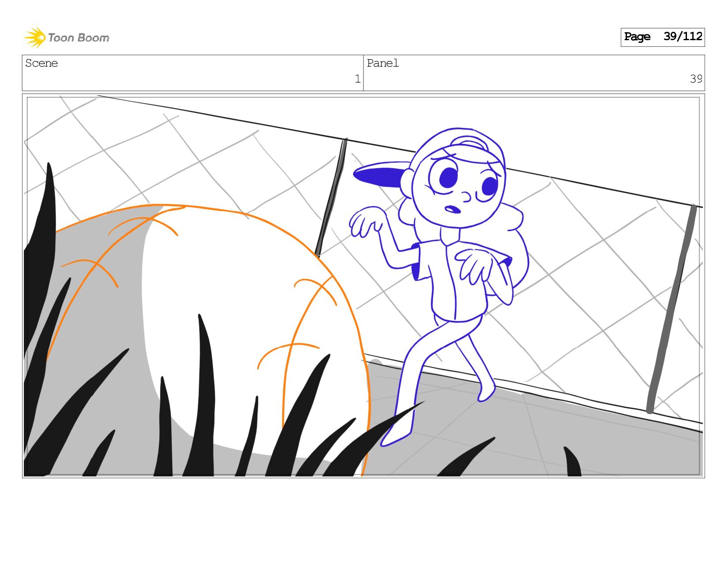Select the Page 39/112 indicator box

[662, 37]
